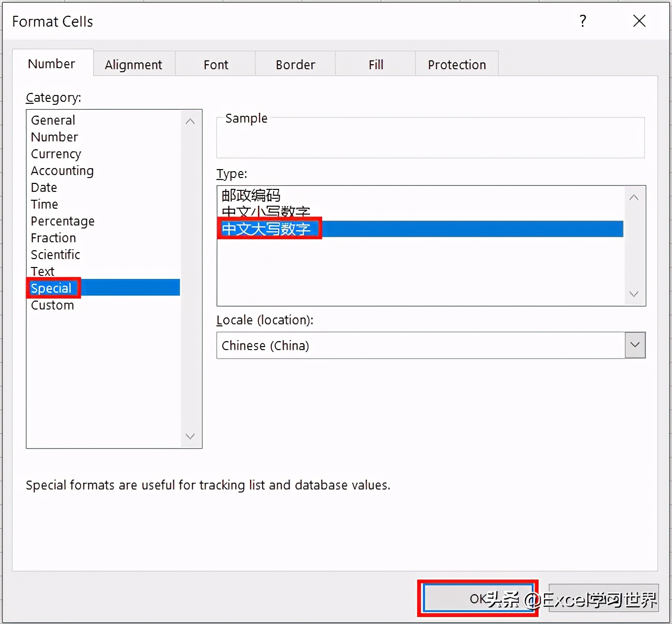The image size is (672, 624).
Task: Pick the Date category
Action: coord(103,187)
